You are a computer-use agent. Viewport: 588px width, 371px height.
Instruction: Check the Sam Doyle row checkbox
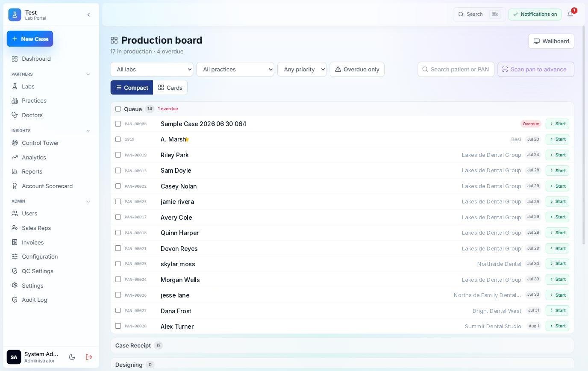(118, 170)
